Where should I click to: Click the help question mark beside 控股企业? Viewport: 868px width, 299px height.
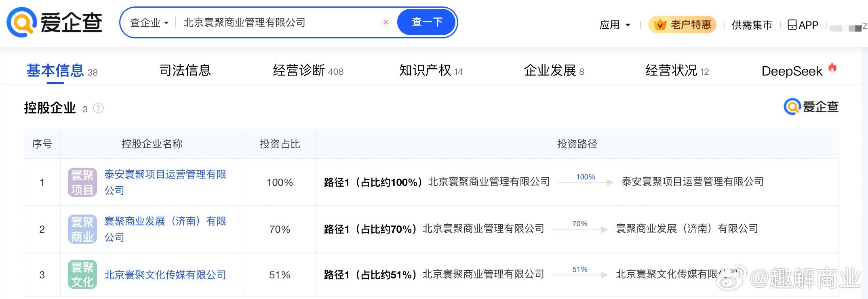[x=99, y=108]
